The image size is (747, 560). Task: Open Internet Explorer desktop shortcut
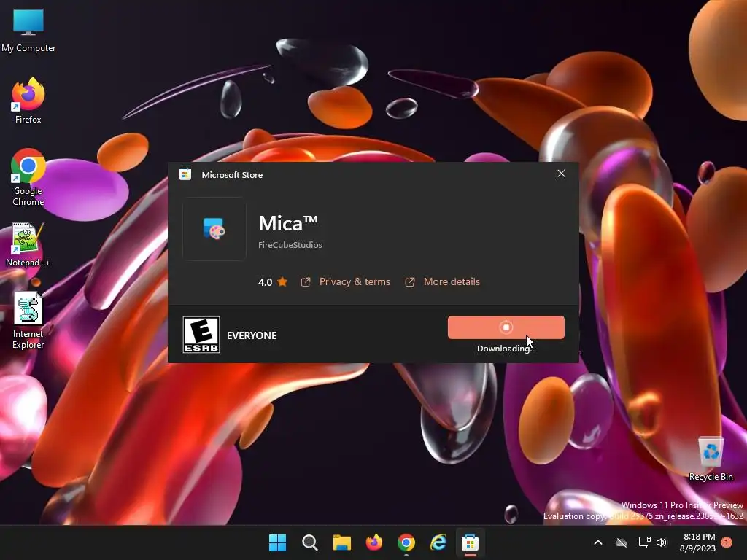28,320
